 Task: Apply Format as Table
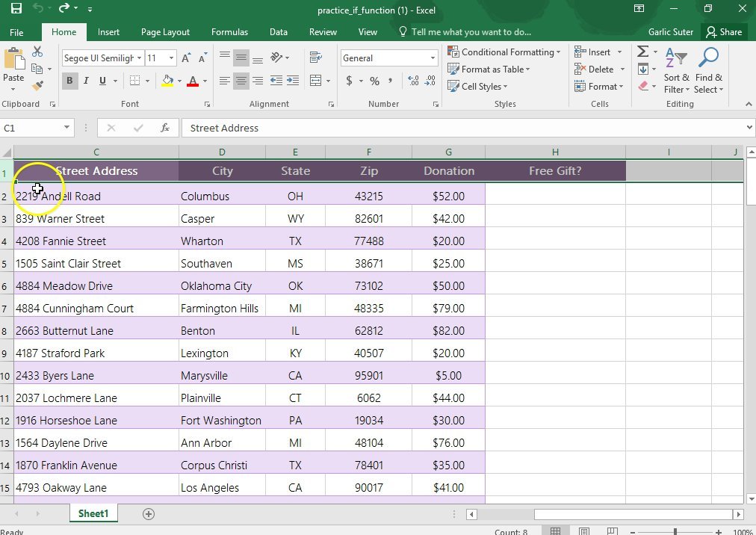489,69
